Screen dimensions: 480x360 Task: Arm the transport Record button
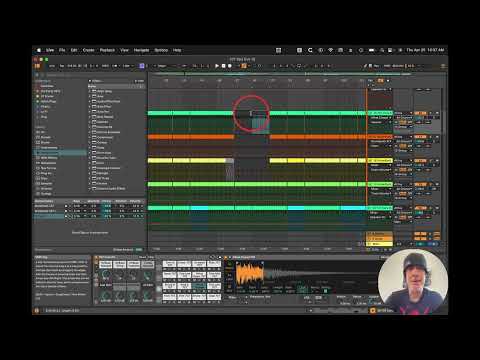[230, 66]
